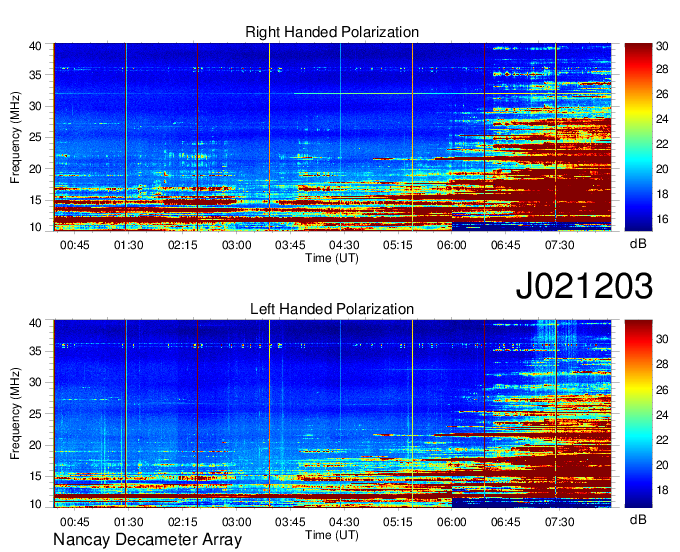Click 10 MHz frequency tick on right-handed plot
Screen dimensions: 680x552
(35, 227)
